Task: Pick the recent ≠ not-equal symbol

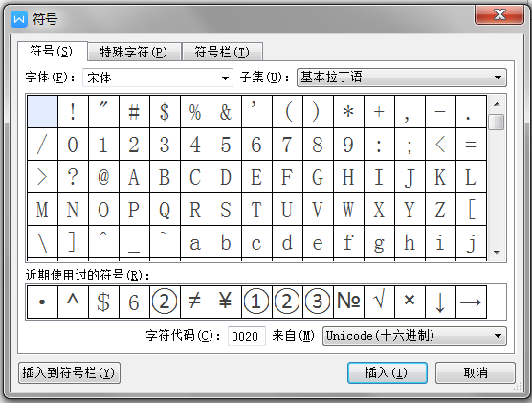Action: tap(195, 302)
